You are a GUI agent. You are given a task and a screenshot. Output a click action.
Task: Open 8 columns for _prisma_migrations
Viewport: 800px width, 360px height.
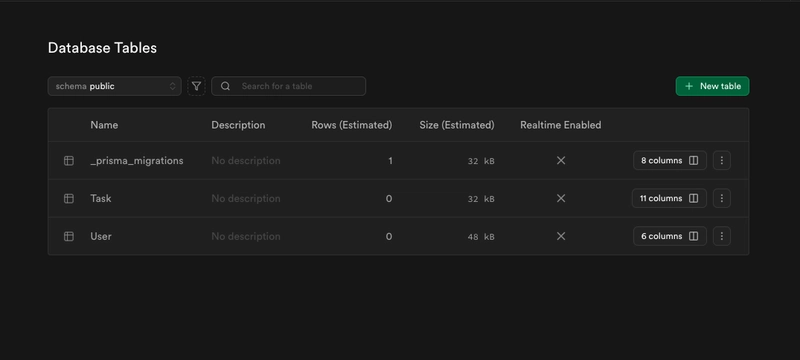point(669,160)
